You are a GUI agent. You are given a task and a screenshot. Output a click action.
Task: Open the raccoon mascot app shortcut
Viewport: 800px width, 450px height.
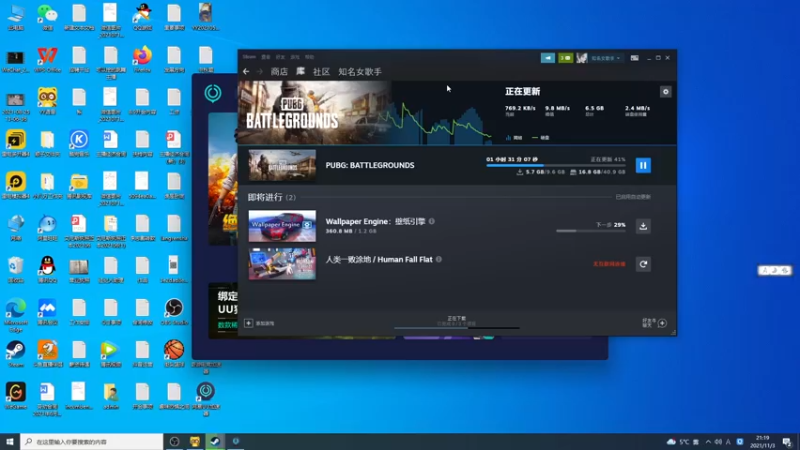[47, 101]
